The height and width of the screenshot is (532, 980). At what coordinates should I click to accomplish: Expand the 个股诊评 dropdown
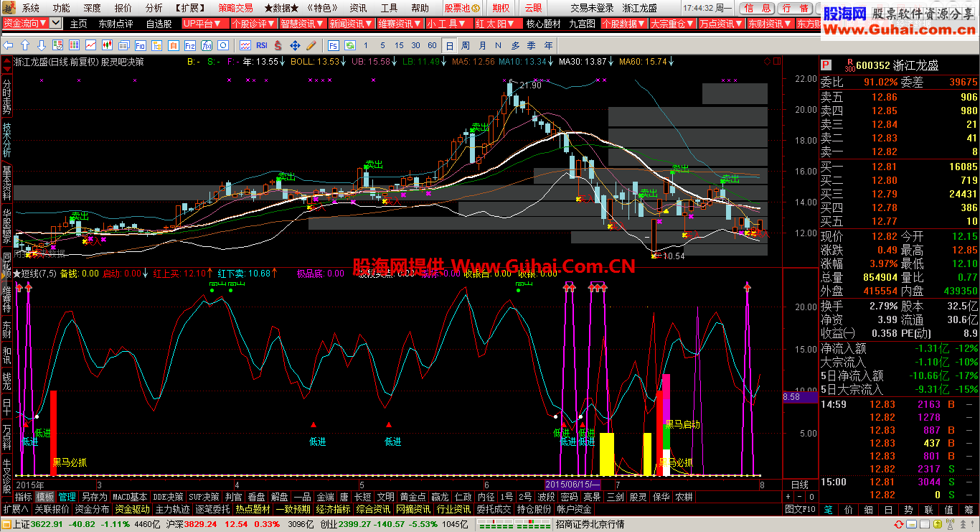pyautogui.click(x=253, y=24)
